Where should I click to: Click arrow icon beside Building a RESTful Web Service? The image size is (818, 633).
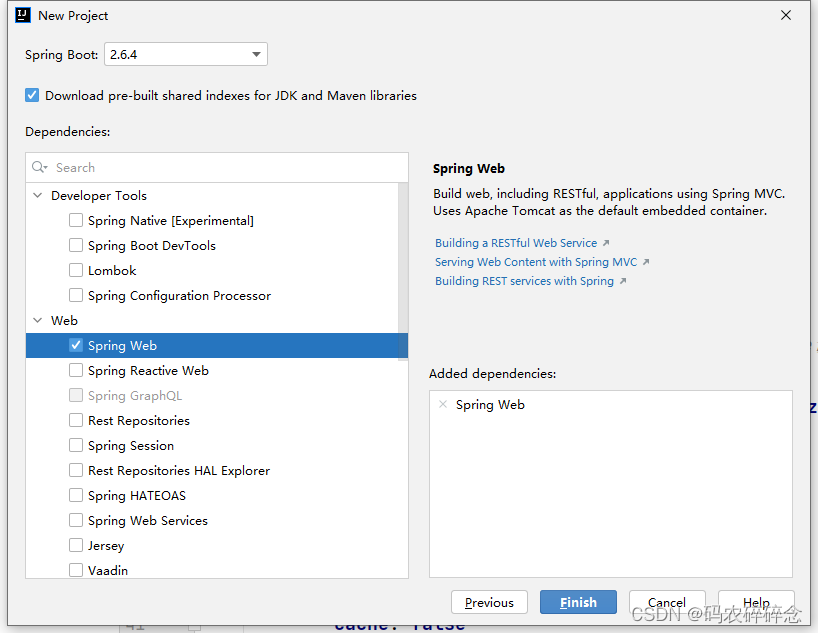pyautogui.click(x=606, y=243)
